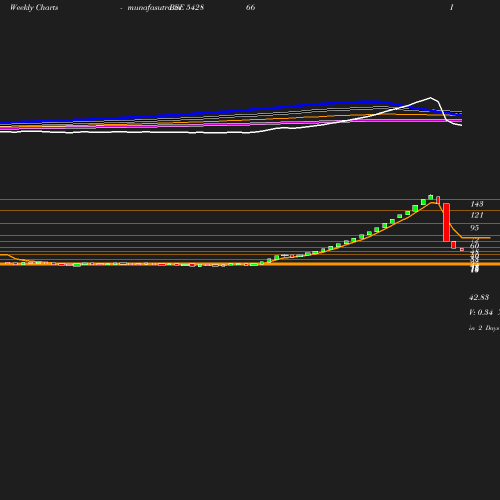Click the "148" price level label
Screen dimensions: 500x500
pos(477,204)
